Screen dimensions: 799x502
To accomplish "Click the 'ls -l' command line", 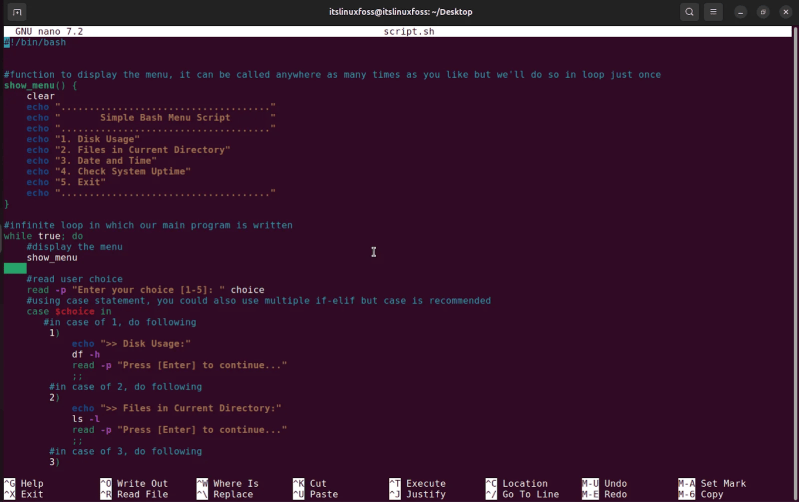I will (86, 418).
